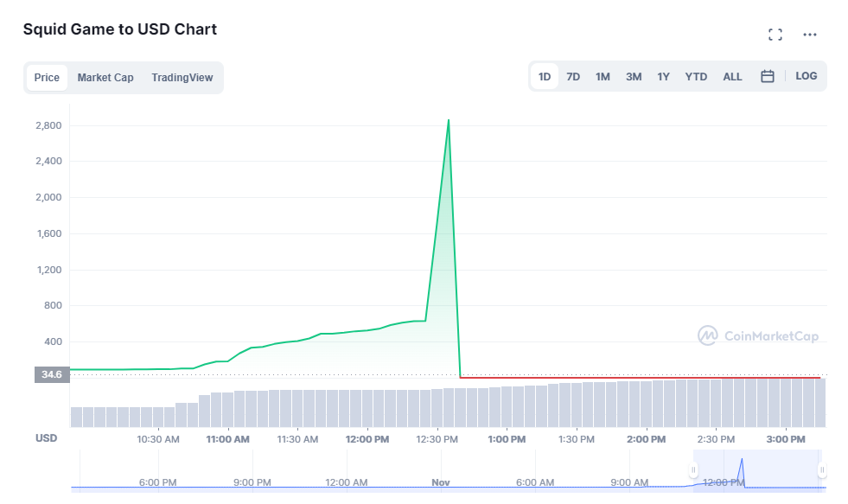Select the 7D time range
The width and height of the screenshot is (848, 504).
(x=573, y=77)
